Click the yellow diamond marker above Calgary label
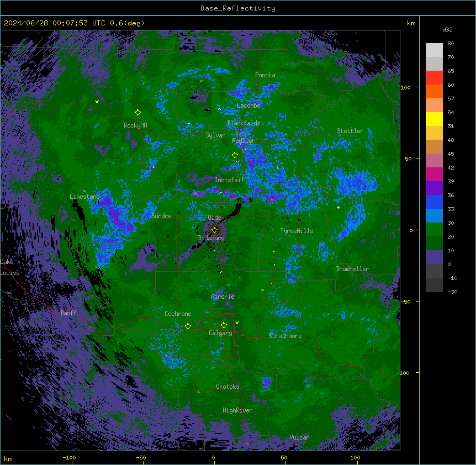 (224, 325)
